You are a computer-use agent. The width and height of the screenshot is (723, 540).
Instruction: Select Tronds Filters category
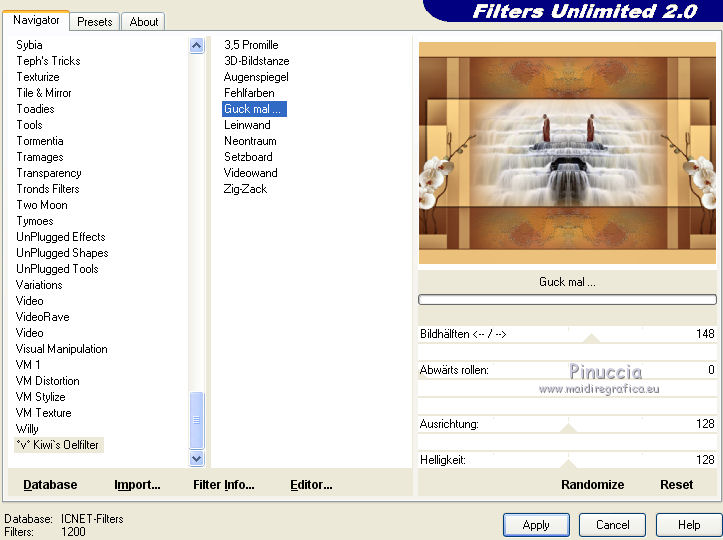click(47, 189)
